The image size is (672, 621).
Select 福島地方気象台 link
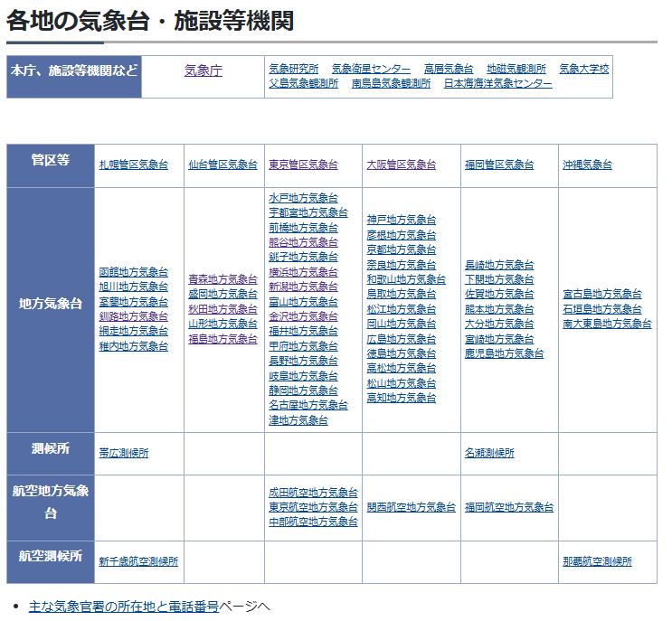point(222,339)
